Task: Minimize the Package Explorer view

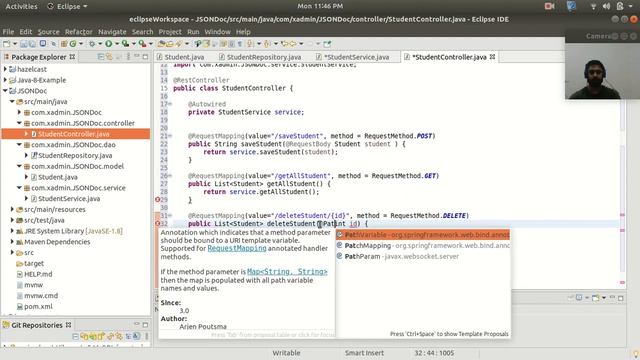Action: (137, 56)
